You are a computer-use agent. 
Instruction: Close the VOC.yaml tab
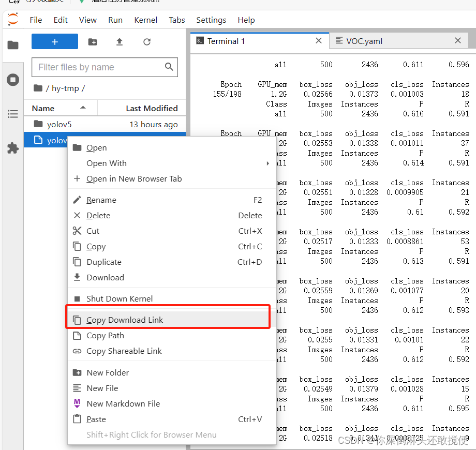click(x=457, y=41)
